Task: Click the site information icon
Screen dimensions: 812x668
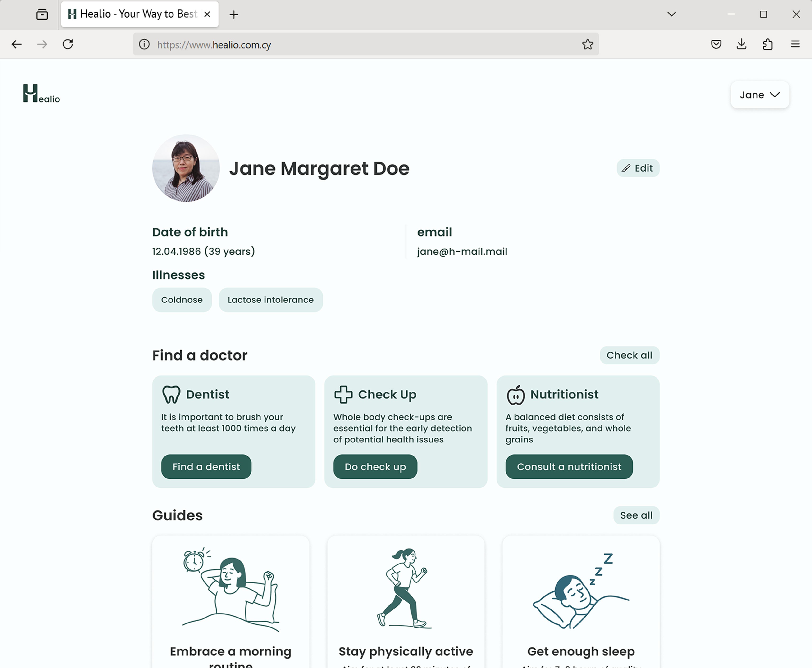Action: click(x=144, y=44)
